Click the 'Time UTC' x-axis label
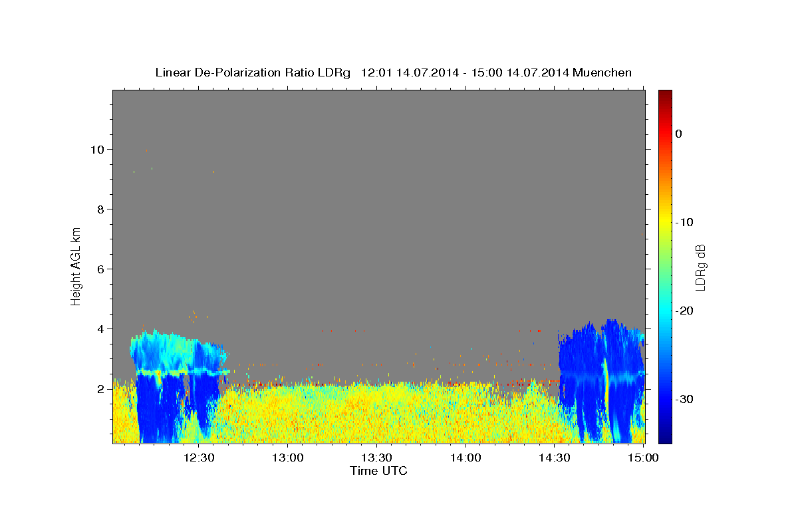 click(378, 471)
